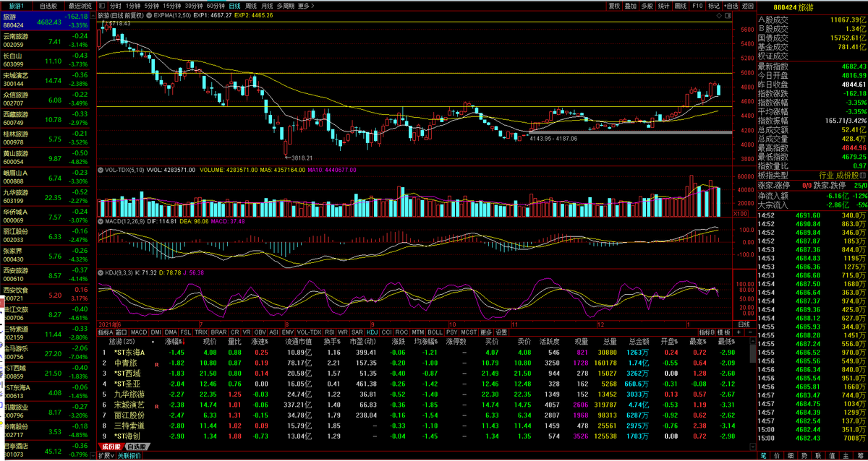Screen dimensions: 868x461
Task: Toggle the BOLL indicator
Action: (435, 332)
